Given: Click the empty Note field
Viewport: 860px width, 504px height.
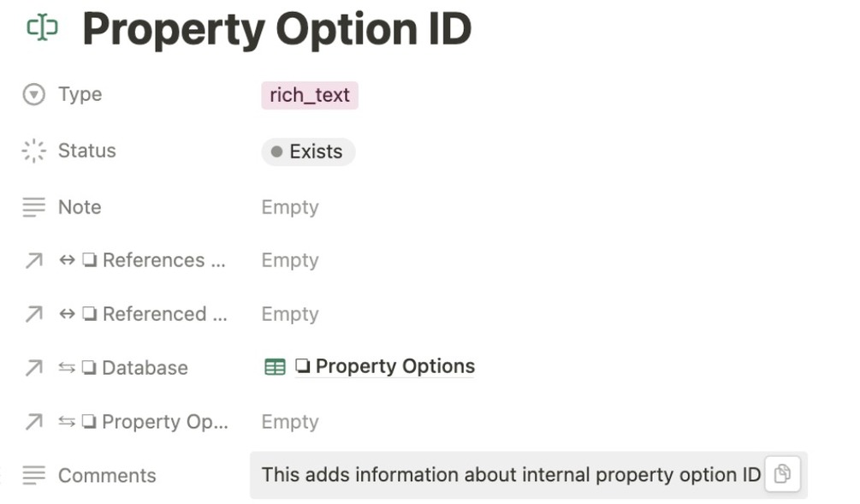Looking at the screenshot, I should pyautogui.click(x=290, y=207).
